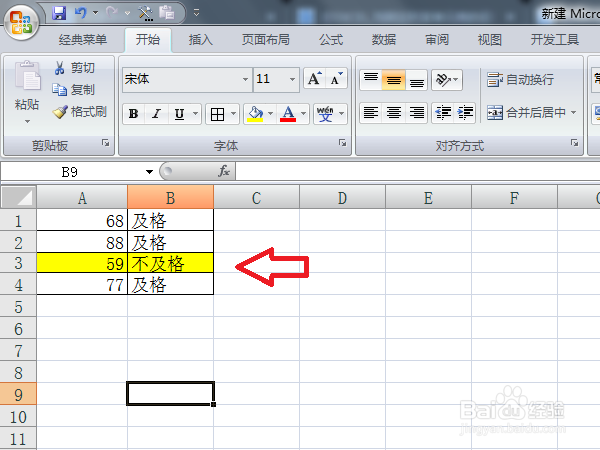The height and width of the screenshot is (450, 600).
Task: Click the select-all corner button
Action: 18,197
